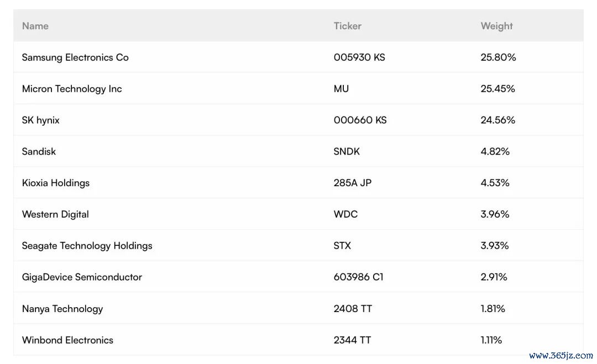Click the Weight column header
This screenshot has height=364, width=597.
[496, 27]
